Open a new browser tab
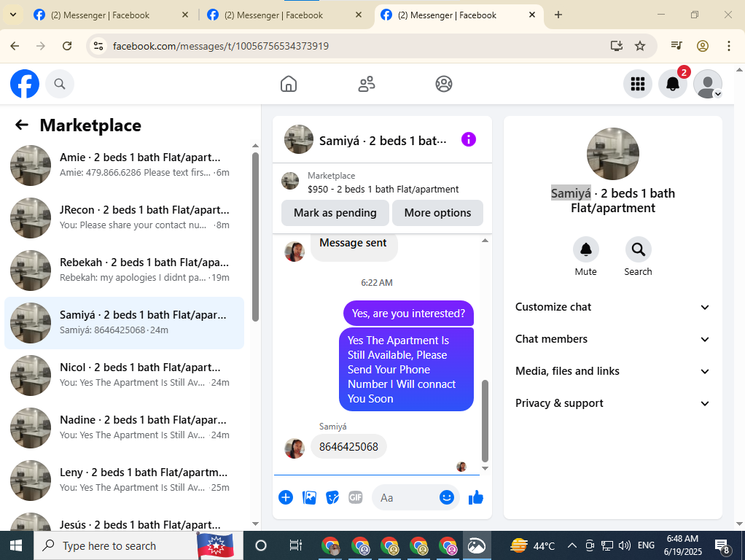 (x=558, y=15)
